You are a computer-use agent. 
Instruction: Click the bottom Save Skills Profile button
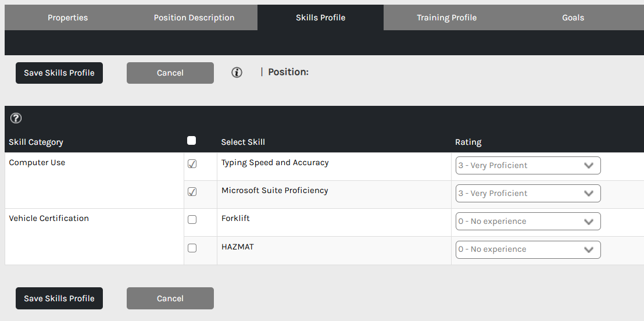click(59, 298)
